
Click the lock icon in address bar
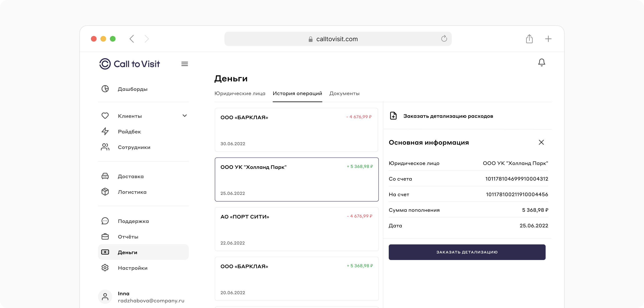pyautogui.click(x=310, y=39)
